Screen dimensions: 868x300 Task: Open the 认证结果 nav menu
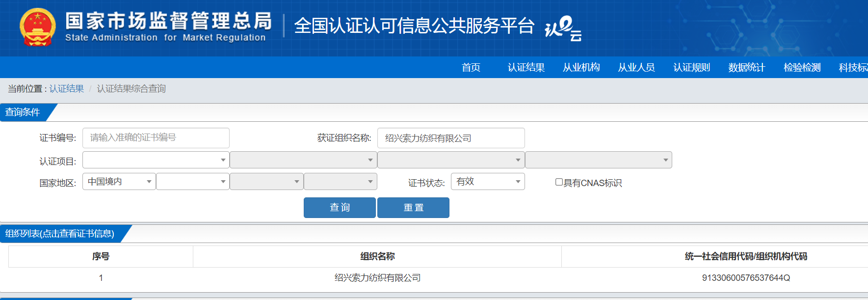tap(526, 67)
